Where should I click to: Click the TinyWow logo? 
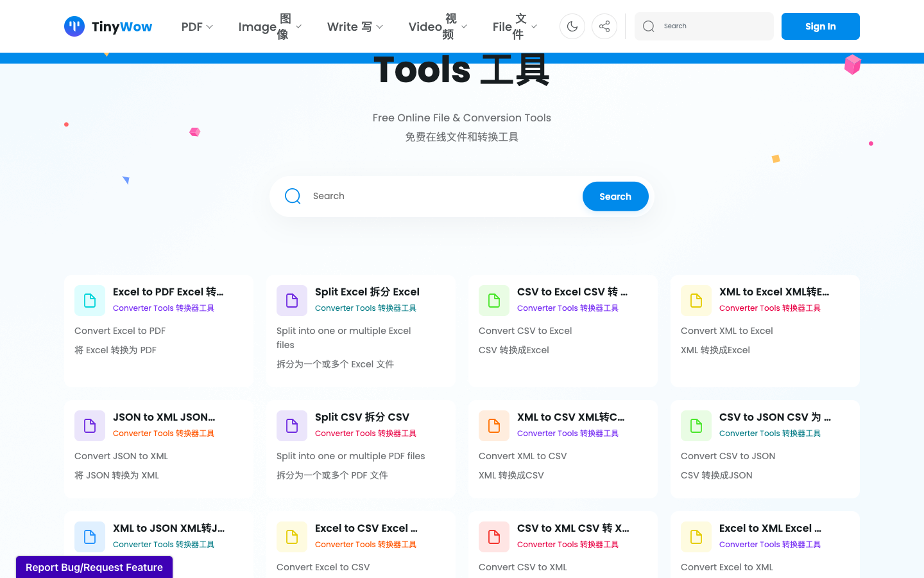(108, 26)
